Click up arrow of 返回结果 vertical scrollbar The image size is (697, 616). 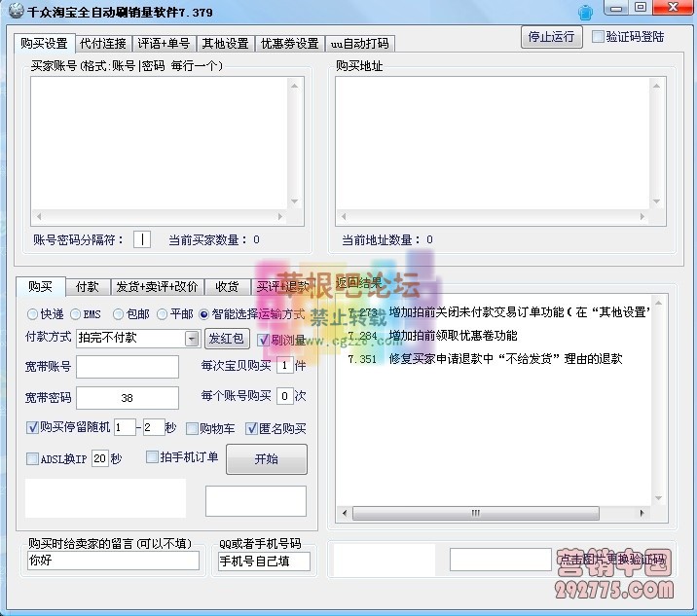(x=658, y=303)
